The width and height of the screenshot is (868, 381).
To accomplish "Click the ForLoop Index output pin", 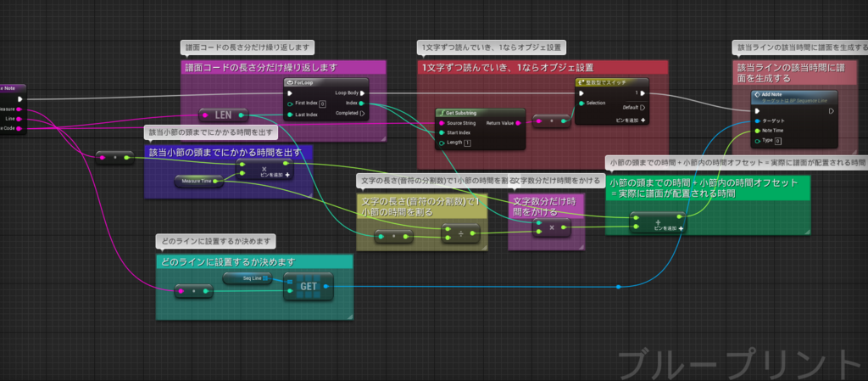I will 361,104.
